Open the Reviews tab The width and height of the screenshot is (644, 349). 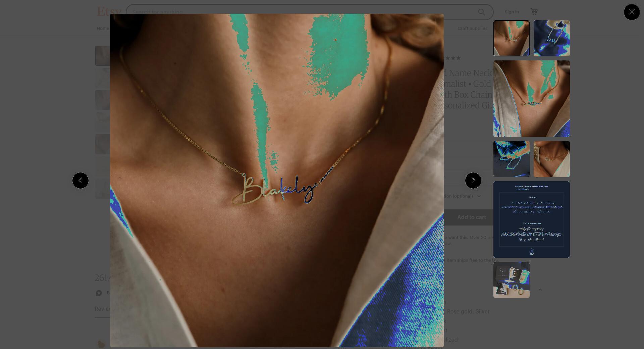tap(102, 309)
